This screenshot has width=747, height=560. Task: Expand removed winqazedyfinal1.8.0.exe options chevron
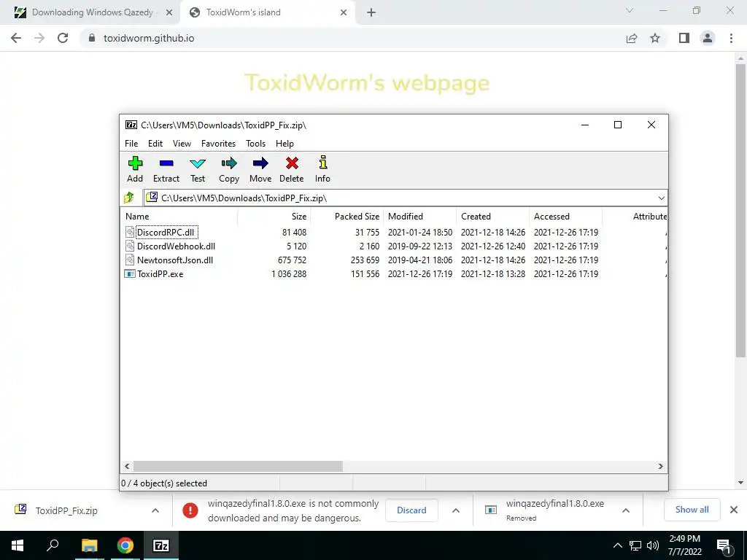(626, 510)
